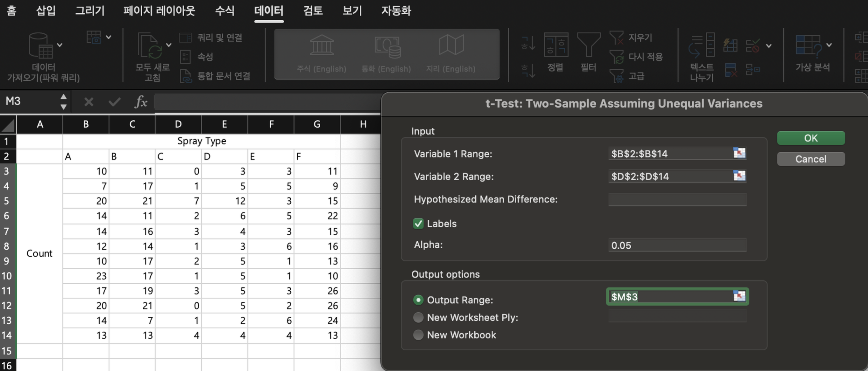Viewport: 868px width, 371px height.
Task: Select New Worksheet Ply radio button
Action: point(418,317)
